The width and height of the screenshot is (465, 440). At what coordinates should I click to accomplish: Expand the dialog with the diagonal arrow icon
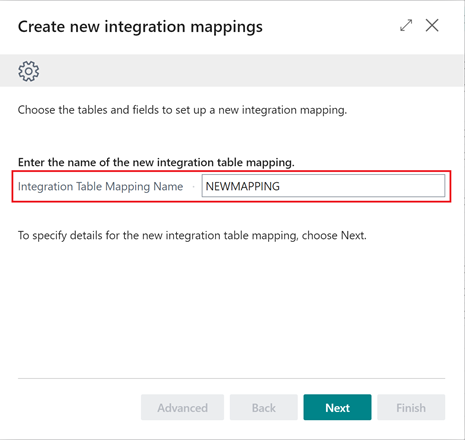coord(406,26)
